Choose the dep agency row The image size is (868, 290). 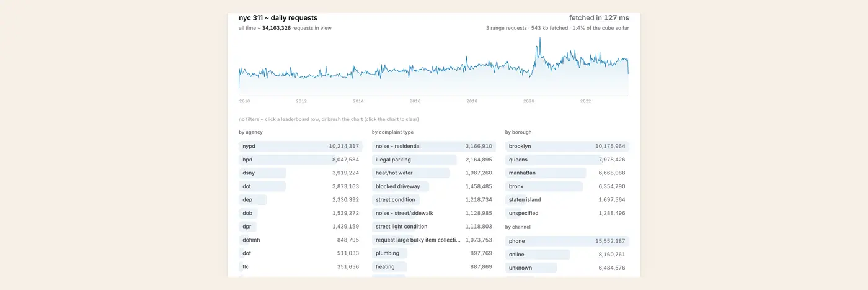pyautogui.click(x=301, y=200)
